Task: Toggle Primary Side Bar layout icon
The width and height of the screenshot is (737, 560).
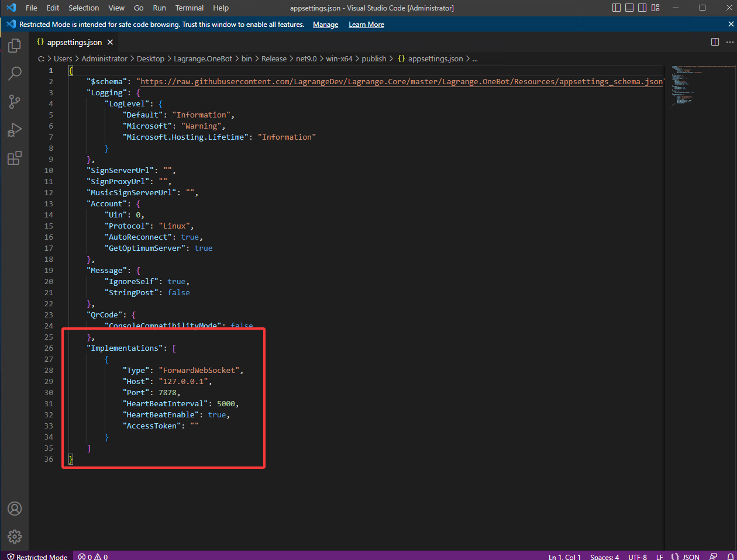Action: (617, 8)
